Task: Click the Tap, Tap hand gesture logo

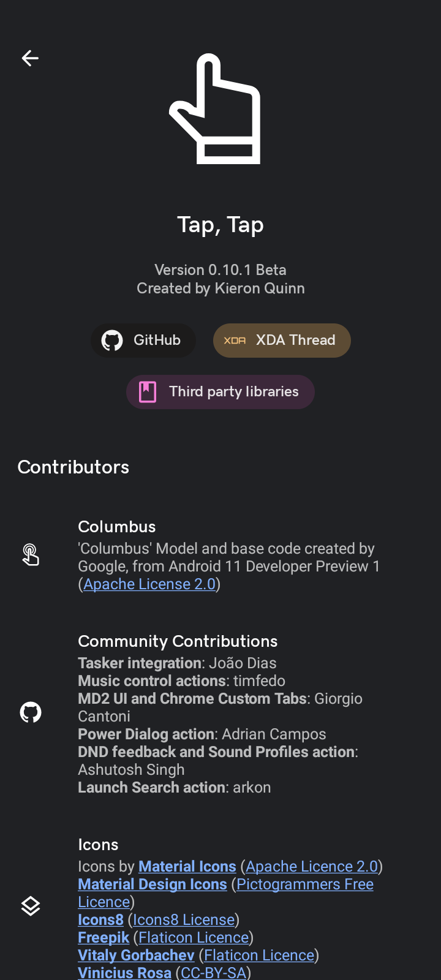Action: [x=221, y=109]
